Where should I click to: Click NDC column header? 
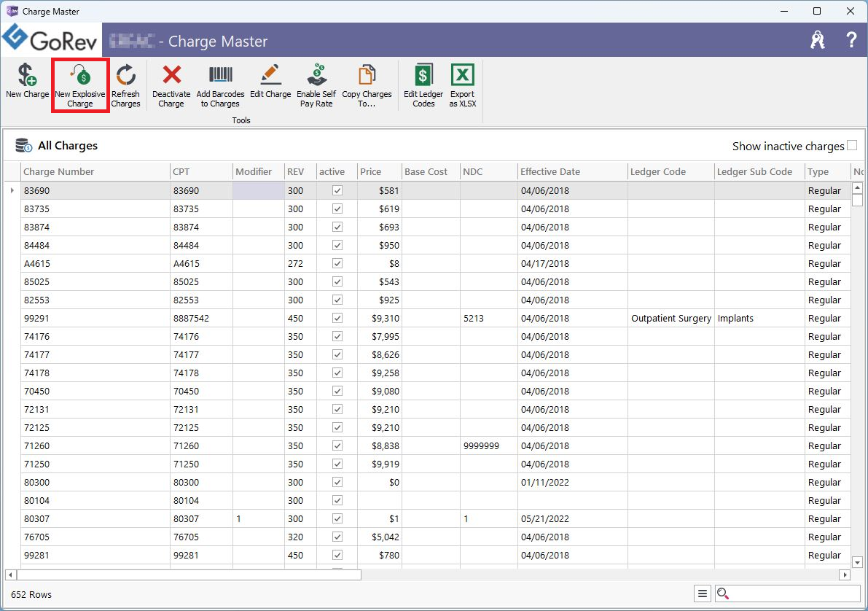(489, 172)
